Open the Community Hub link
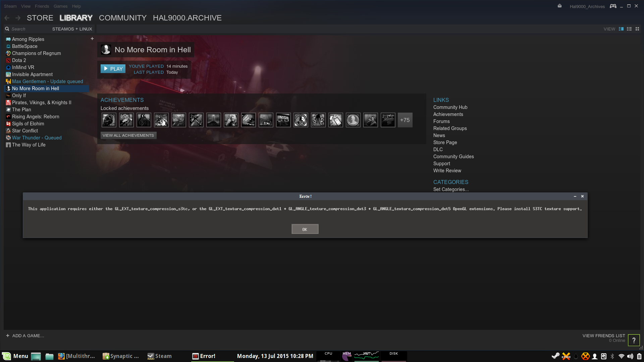The height and width of the screenshot is (362, 644). click(x=450, y=107)
